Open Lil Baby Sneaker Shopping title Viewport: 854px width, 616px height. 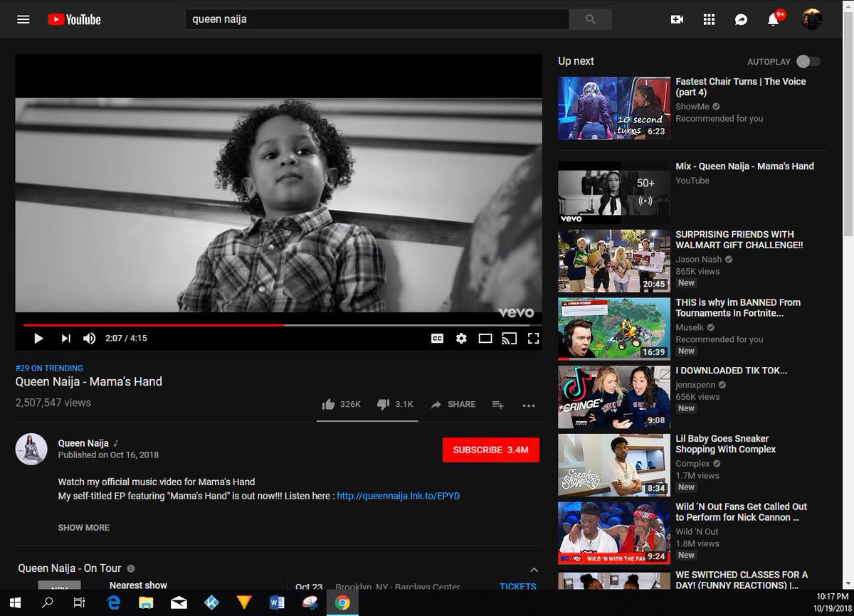point(726,444)
